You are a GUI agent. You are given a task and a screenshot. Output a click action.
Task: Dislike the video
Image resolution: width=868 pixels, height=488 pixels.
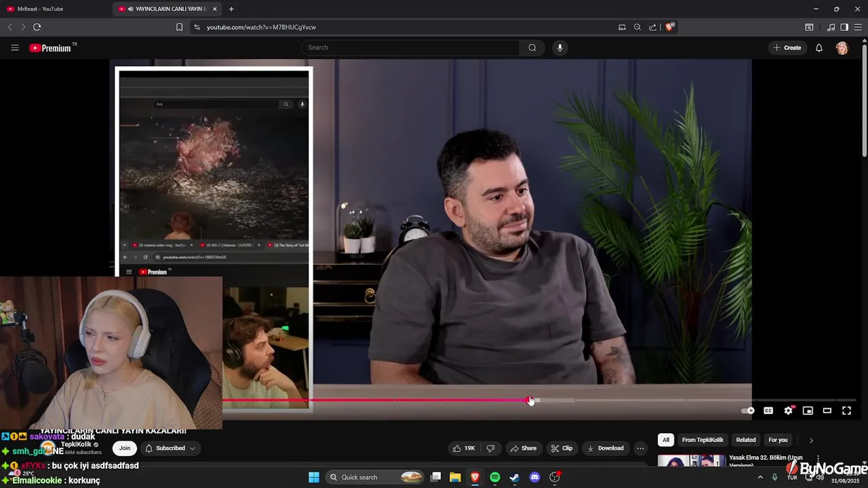491,448
